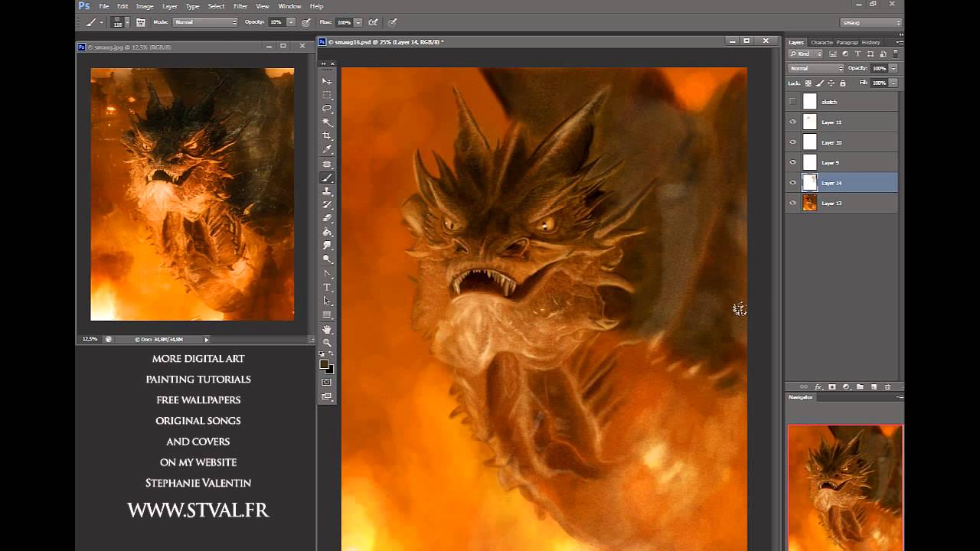Open brush Opacity slider dropdown arrow

pos(291,23)
